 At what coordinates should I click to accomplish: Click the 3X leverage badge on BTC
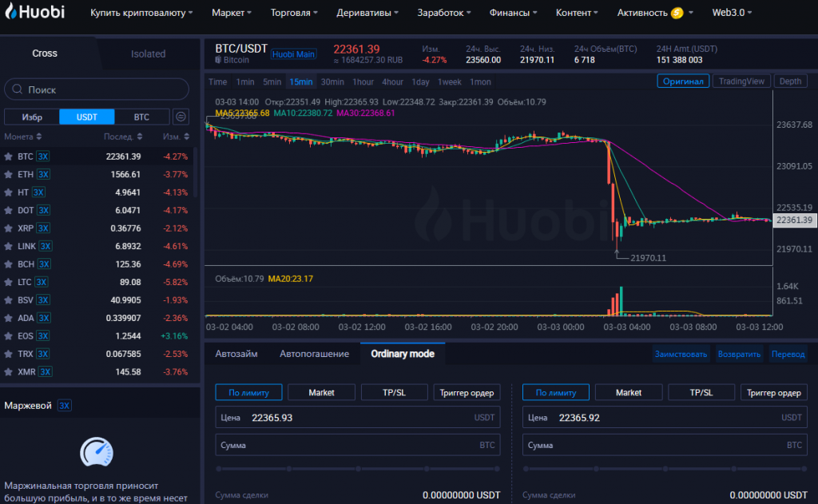43,157
